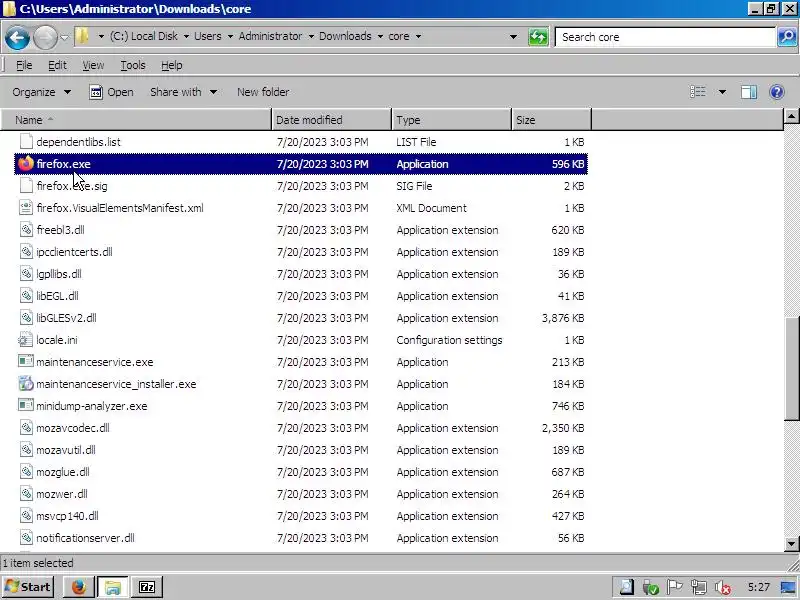This screenshot has width=800, height=600.
Task: Click the 7-Zip taskbar icon
Action: click(147, 587)
